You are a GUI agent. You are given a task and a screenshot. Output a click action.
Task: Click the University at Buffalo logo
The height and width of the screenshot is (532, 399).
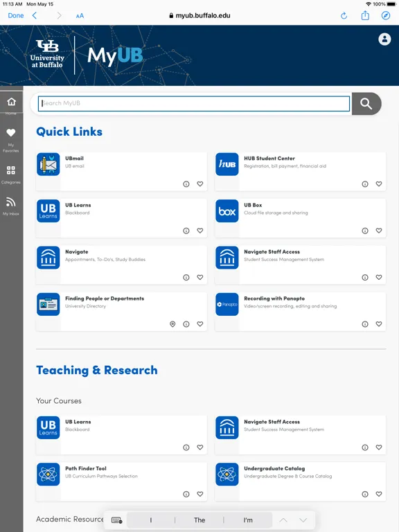coord(47,54)
